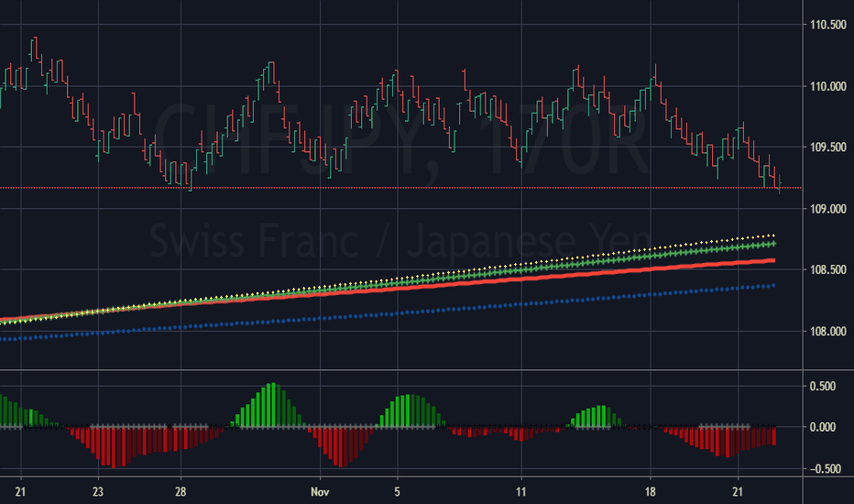Click date 23 on the time axis
Viewport: 854px width, 504px height.
click(x=98, y=490)
